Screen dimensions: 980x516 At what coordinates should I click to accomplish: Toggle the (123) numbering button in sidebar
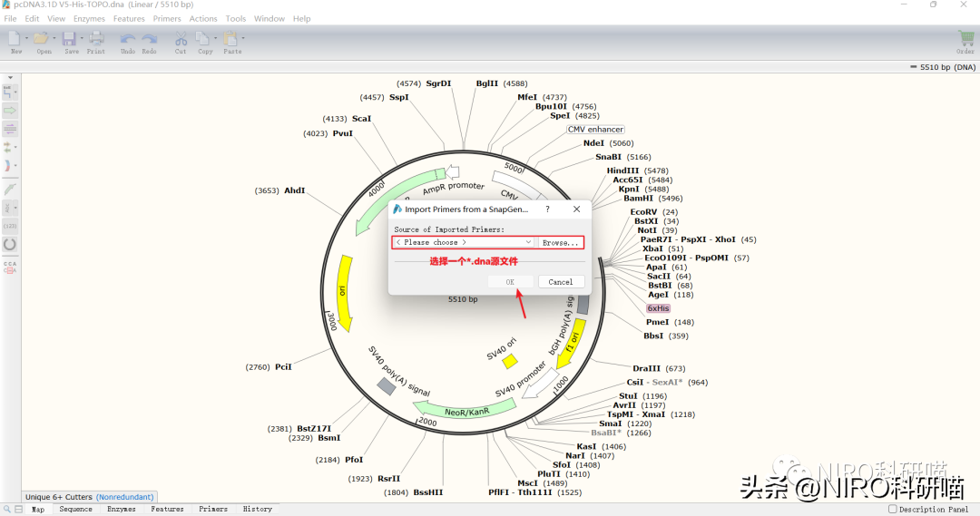[10, 226]
